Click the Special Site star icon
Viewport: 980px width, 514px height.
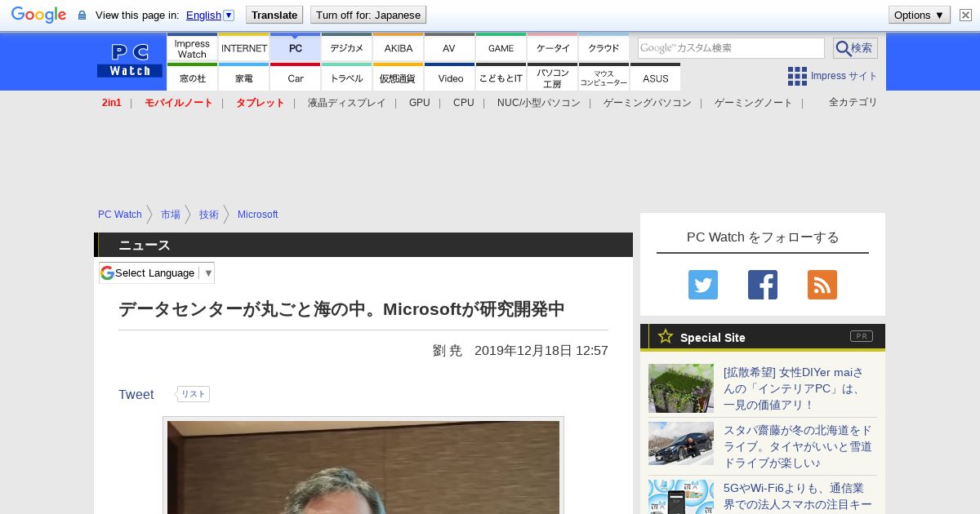[x=666, y=336]
